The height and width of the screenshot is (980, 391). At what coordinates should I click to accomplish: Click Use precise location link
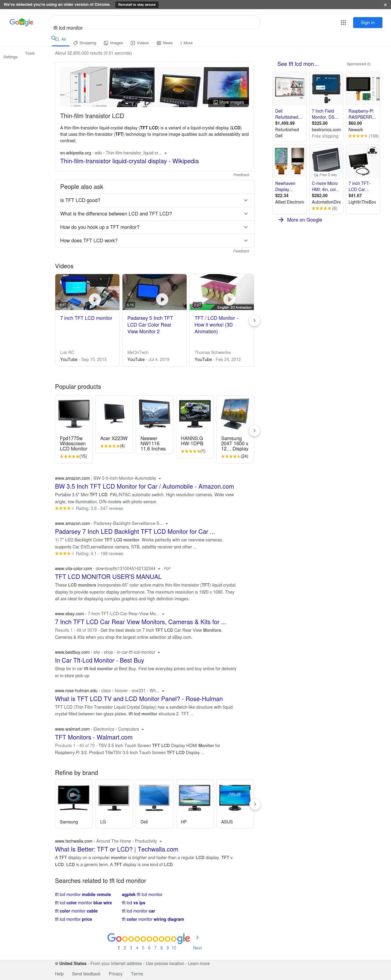pos(164,964)
